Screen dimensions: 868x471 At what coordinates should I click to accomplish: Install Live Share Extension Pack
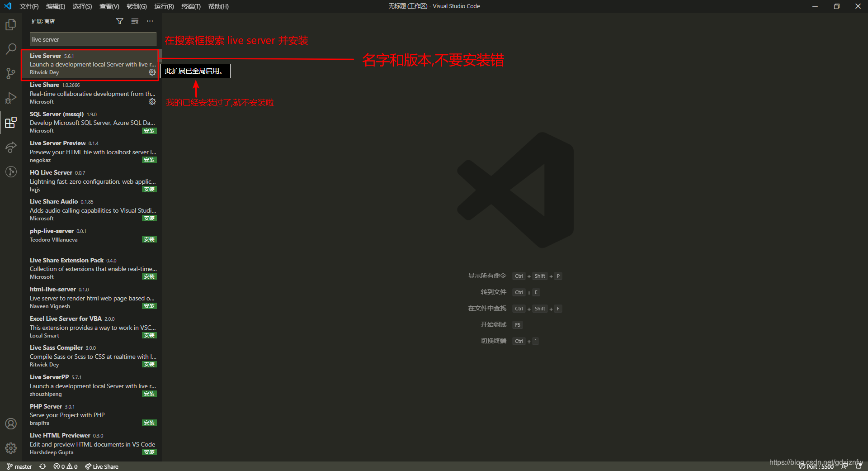click(149, 276)
